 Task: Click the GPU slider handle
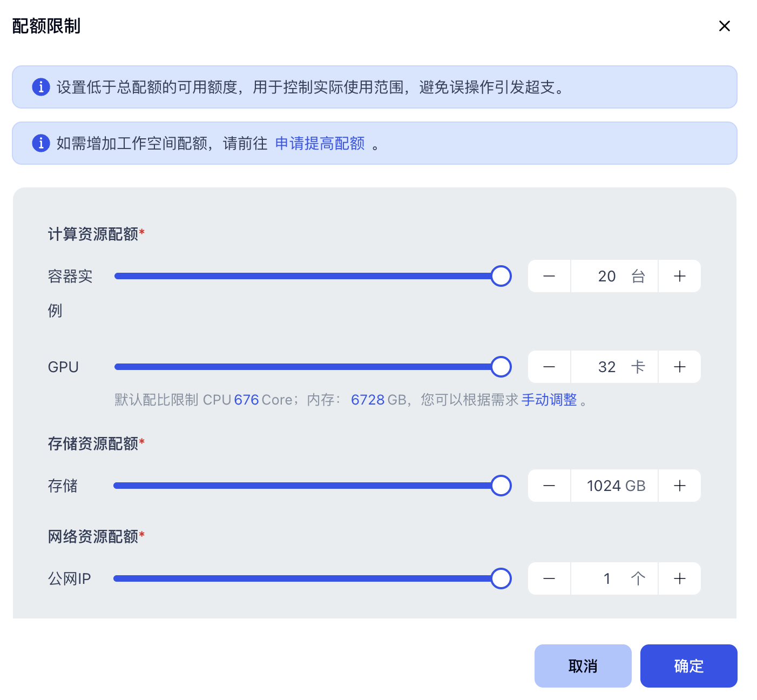501,367
